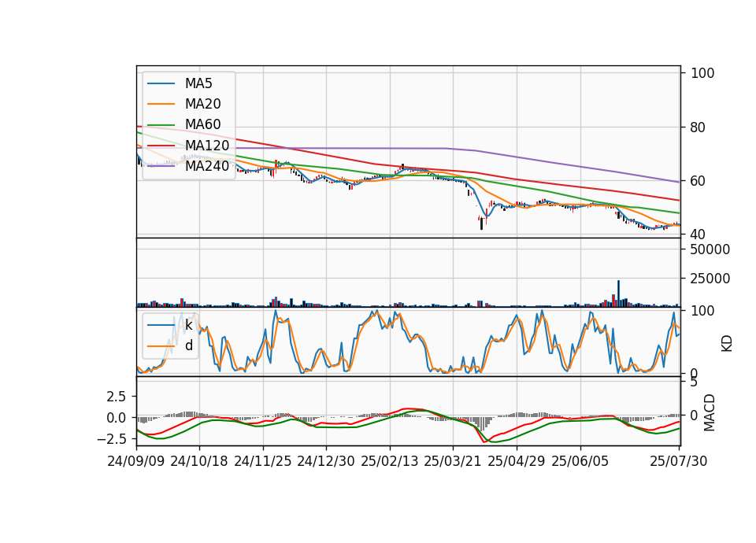756x543 pixels.
Task: Click the 24/12/30 date axis label
Action: (x=326, y=461)
